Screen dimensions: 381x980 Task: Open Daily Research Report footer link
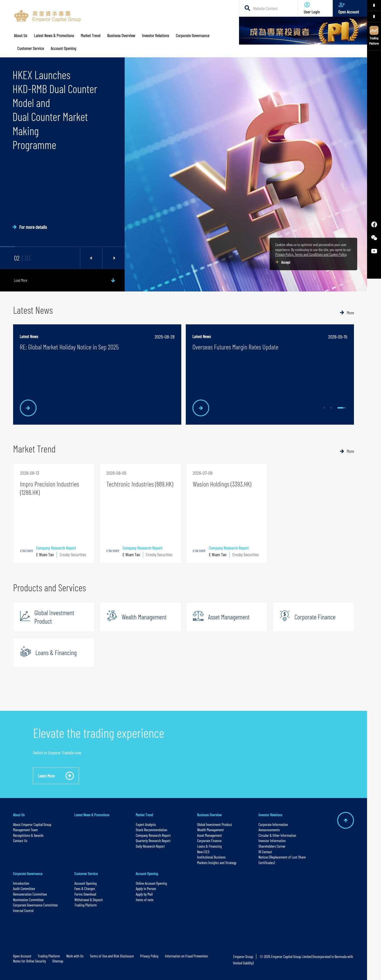point(150,847)
